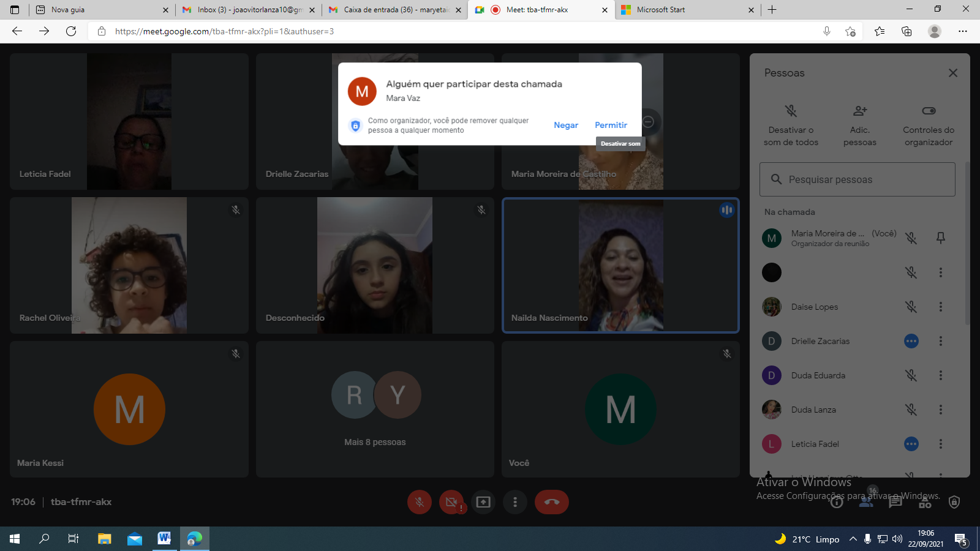Close the Pessoas side panel

pyautogui.click(x=953, y=73)
